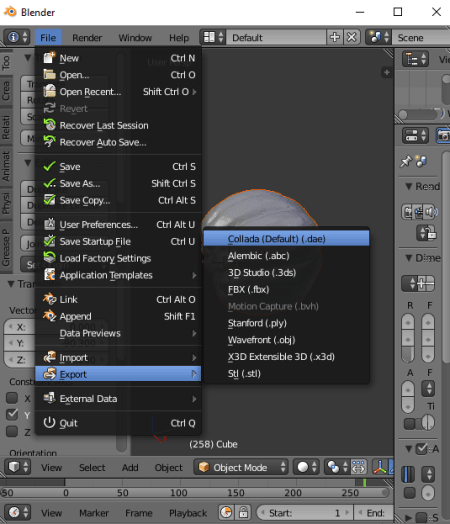Choose Wavefront (.obj) export
This screenshot has width=450, height=524.
287,340
